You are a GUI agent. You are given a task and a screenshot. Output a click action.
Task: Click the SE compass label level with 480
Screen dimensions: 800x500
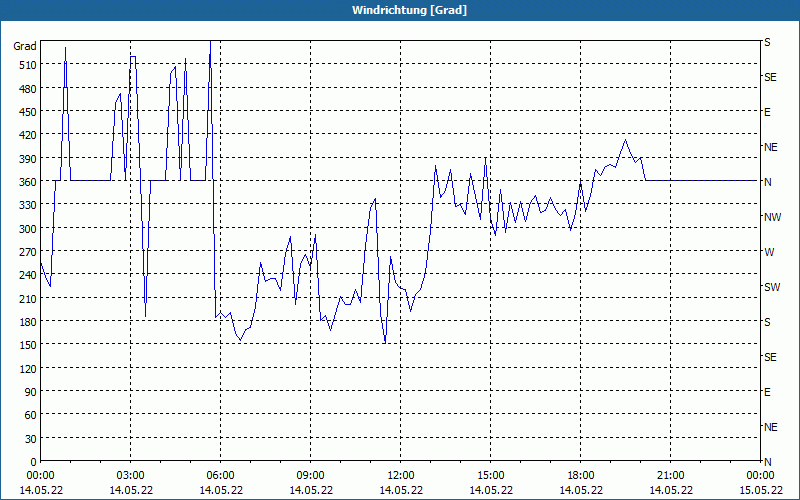[770, 78]
